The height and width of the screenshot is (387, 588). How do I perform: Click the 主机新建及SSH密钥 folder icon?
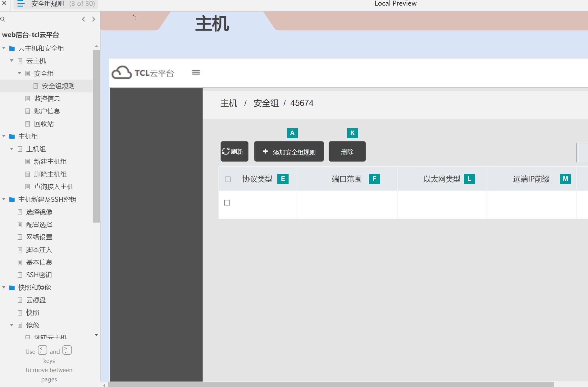tap(12, 200)
